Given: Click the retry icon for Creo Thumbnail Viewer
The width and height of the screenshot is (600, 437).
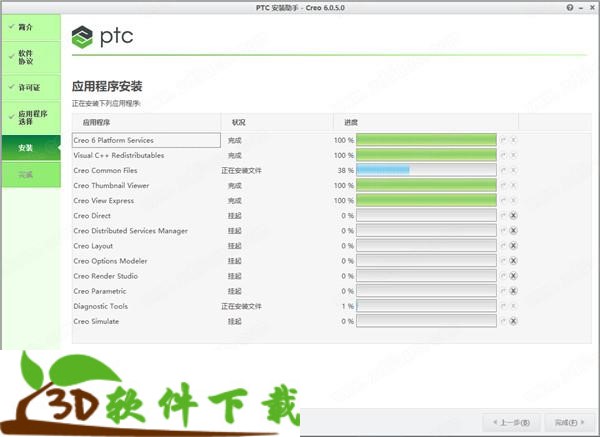Looking at the screenshot, I should (x=504, y=185).
